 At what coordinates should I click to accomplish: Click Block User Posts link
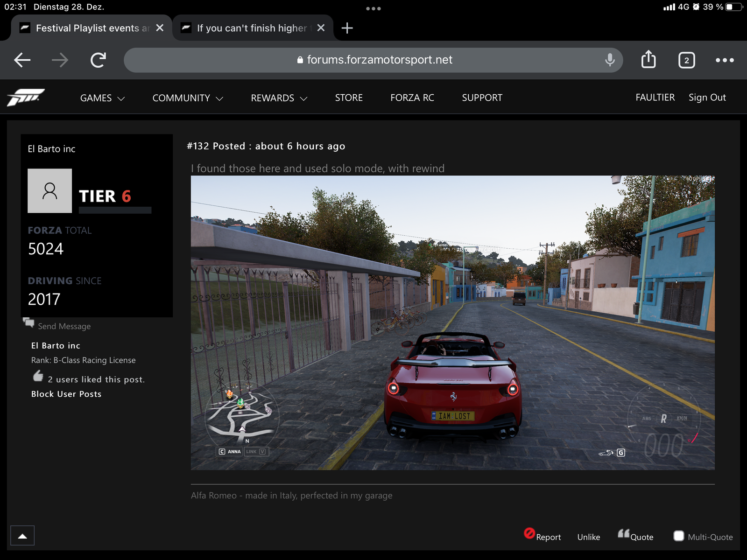point(66,394)
